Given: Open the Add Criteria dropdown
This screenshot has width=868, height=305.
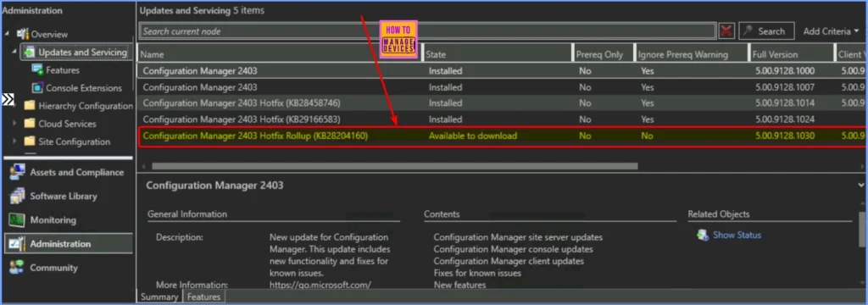Looking at the screenshot, I should [831, 31].
